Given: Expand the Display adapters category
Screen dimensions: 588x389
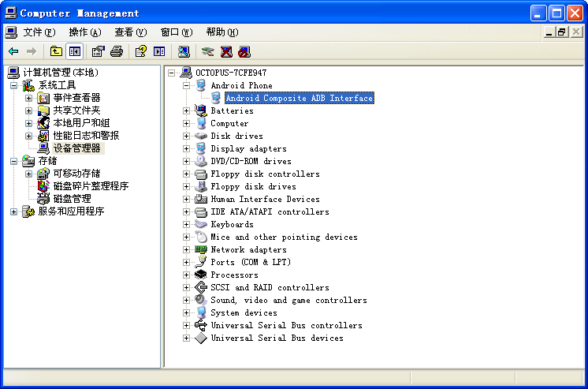Looking at the screenshot, I should [x=186, y=148].
